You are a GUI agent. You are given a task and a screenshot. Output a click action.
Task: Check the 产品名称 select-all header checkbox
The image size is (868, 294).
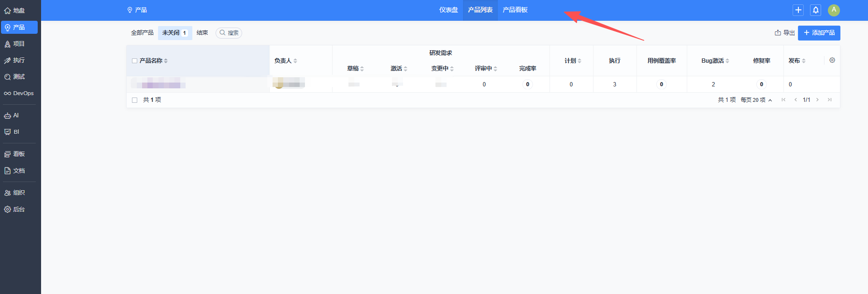point(134,61)
